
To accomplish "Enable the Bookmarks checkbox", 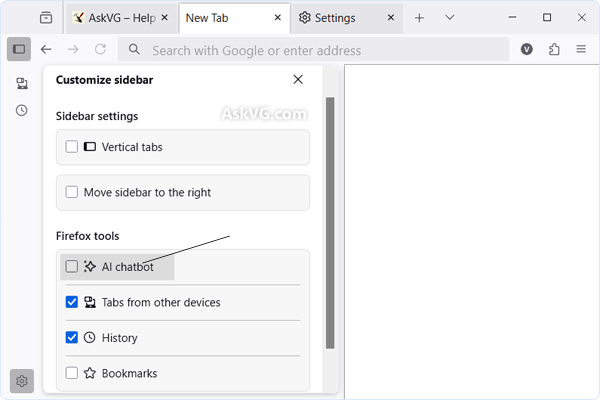I will click(72, 373).
